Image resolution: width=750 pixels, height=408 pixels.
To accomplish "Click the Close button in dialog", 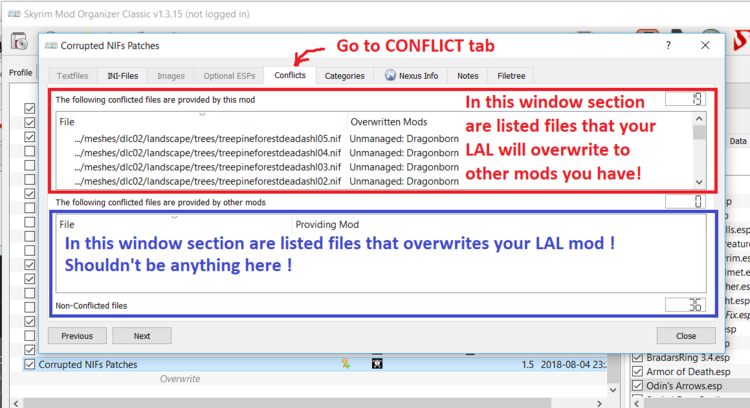I will (686, 336).
